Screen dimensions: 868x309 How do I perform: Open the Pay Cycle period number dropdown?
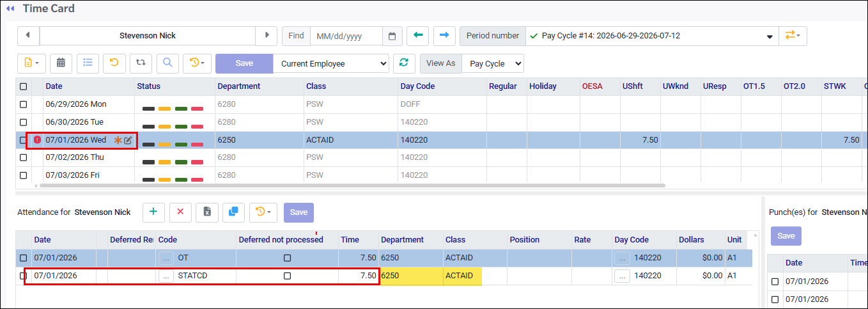point(652,36)
